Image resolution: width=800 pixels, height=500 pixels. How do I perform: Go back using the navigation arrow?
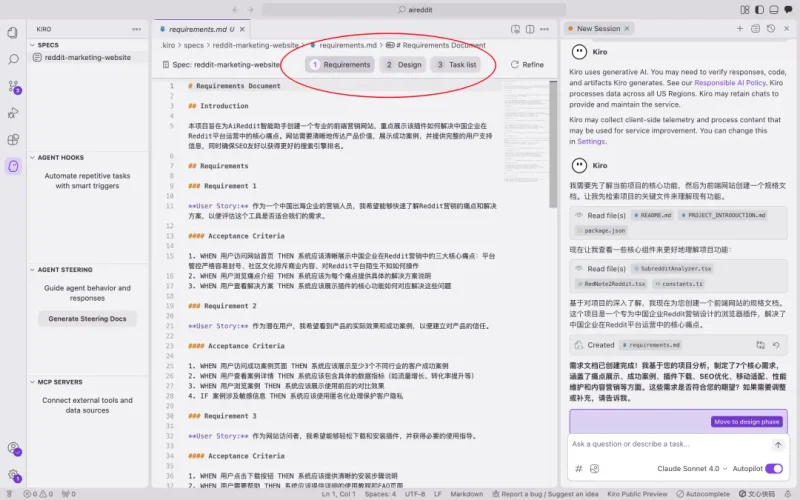(x=235, y=9)
